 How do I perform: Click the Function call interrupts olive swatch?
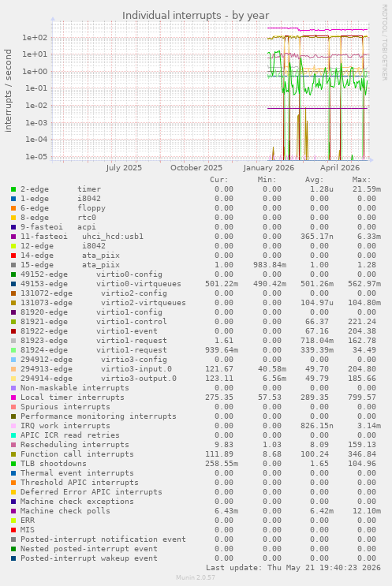pyautogui.click(x=13, y=454)
